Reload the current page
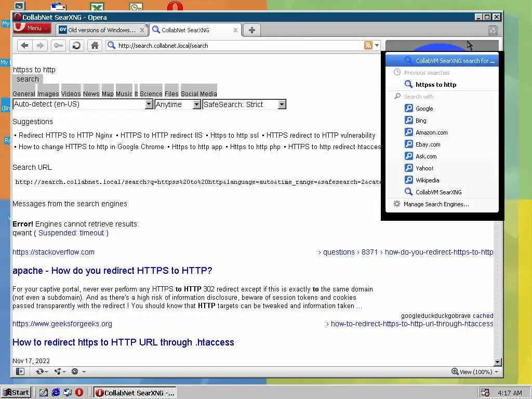Screen dimensions: 532x399 [76, 46]
